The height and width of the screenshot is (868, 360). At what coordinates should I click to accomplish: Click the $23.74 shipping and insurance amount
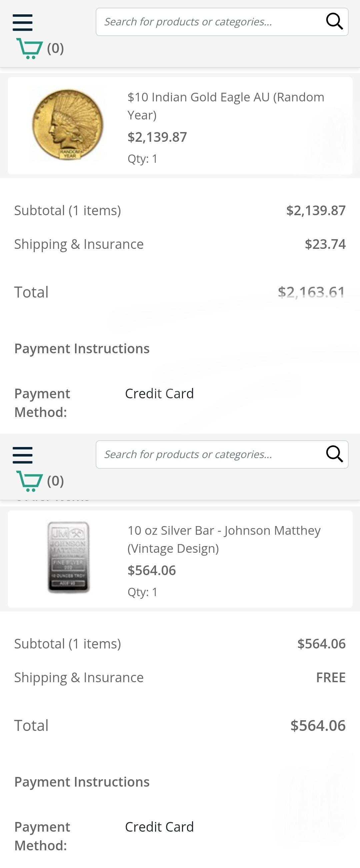tap(325, 244)
